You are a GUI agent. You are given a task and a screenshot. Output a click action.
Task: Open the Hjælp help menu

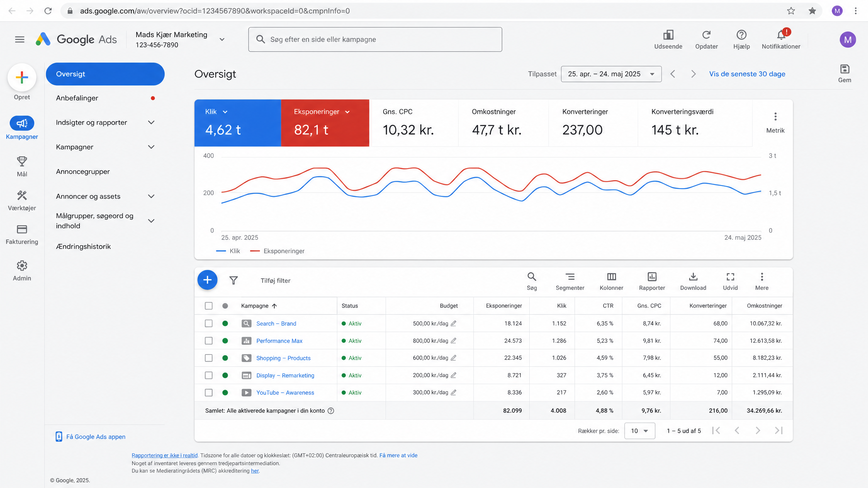pyautogui.click(x=741, y=40)
